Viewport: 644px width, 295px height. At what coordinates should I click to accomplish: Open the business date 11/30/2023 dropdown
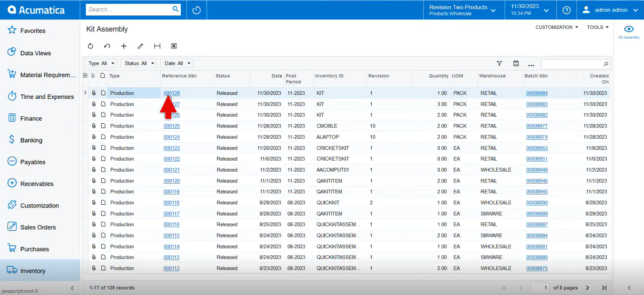point(530,10)
